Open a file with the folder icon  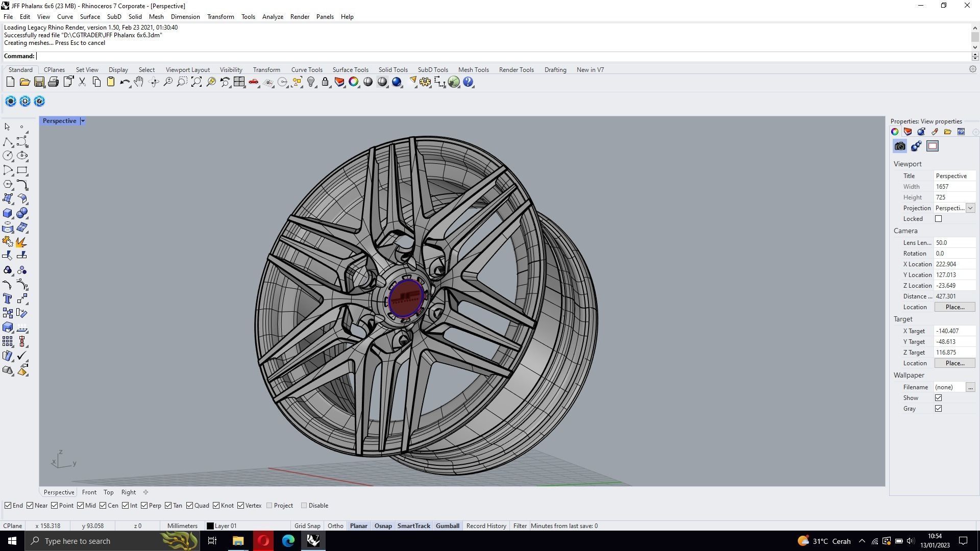[24, 82]
